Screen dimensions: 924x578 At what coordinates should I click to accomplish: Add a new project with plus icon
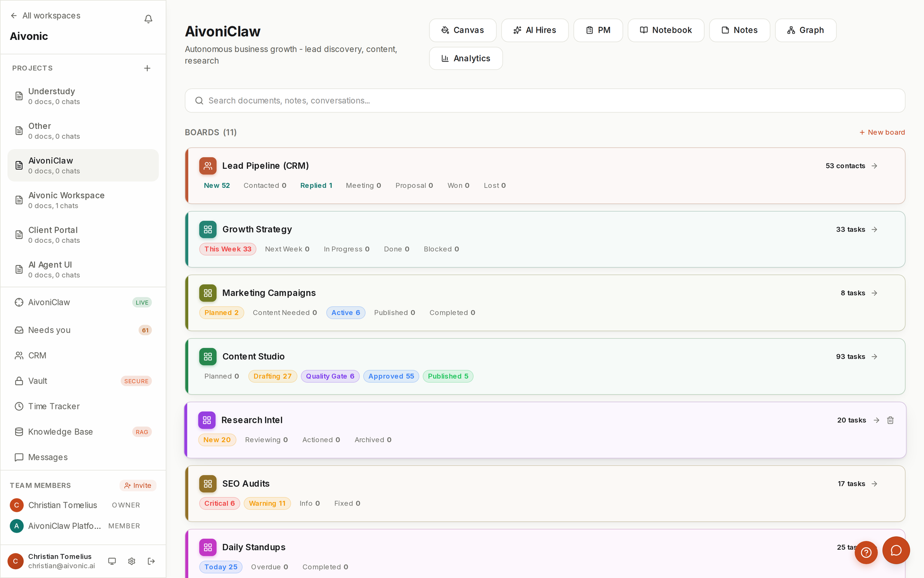147,68
